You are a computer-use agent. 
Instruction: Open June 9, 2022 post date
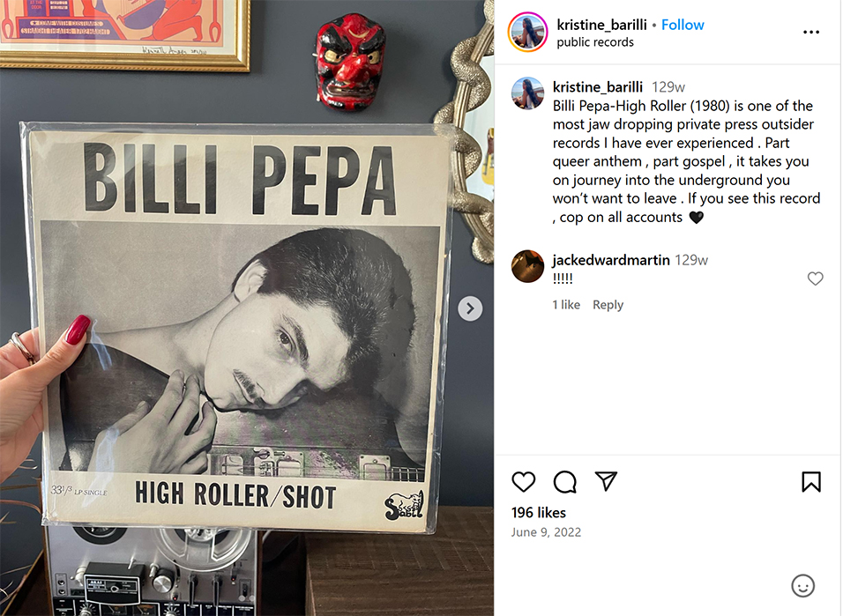coord(546,532)
